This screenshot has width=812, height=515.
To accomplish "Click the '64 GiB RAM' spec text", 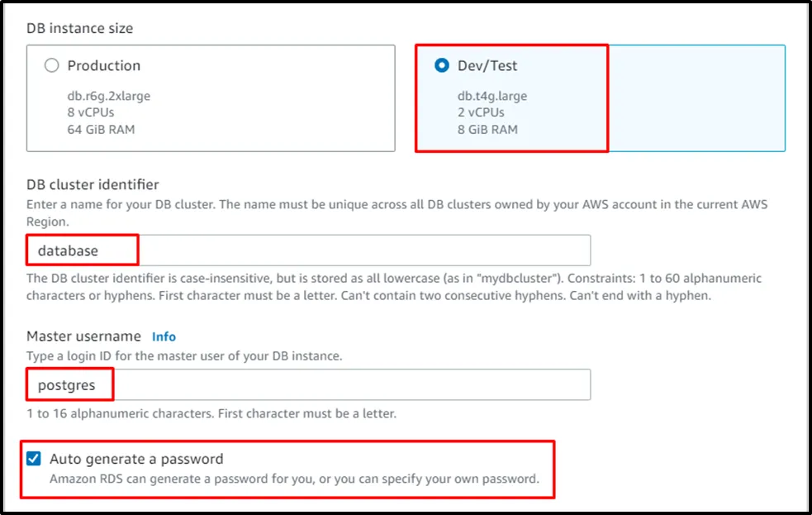I will (x=101, y=129).
